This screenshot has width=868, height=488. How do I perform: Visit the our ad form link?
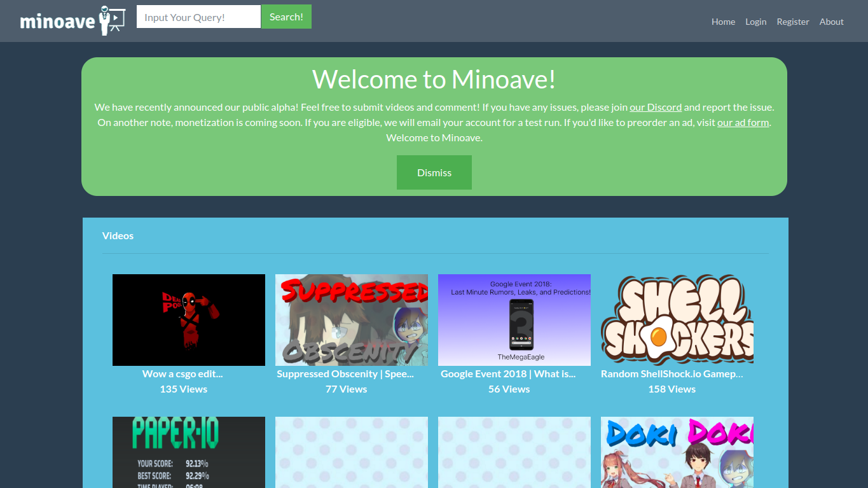(x=743, y=122)
